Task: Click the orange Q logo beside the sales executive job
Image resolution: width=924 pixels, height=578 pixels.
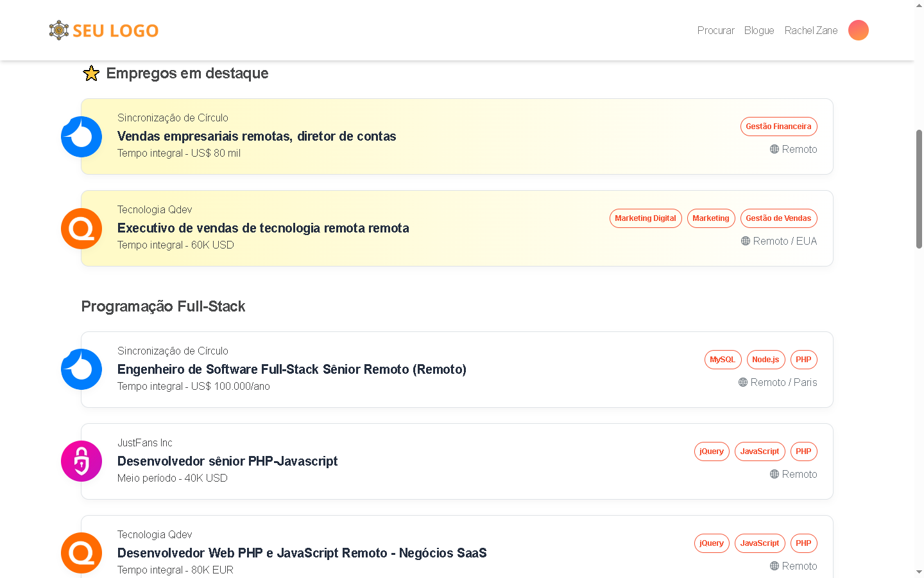Action: (81, 229)
